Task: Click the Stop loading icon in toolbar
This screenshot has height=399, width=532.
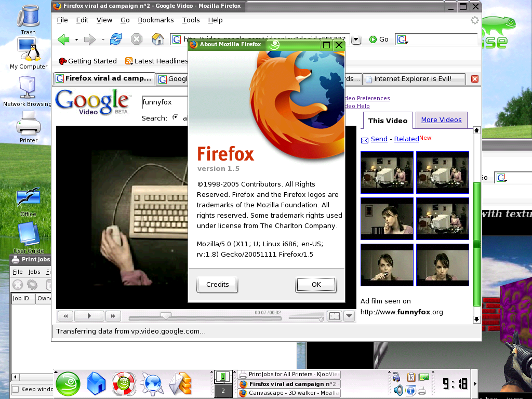Action: [137, 39]
